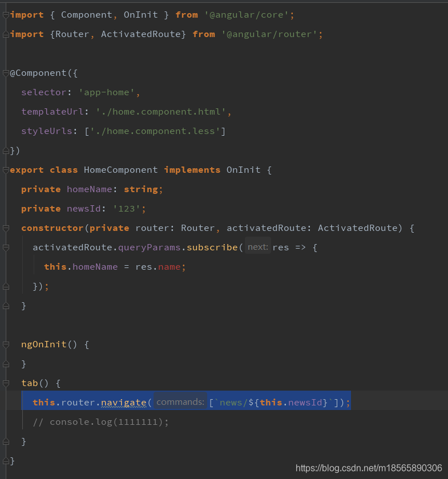Collapse the tab() method fold marker
Image resolution: width=448 pixels, height=479 pixels.
click(x=6, y=383)
